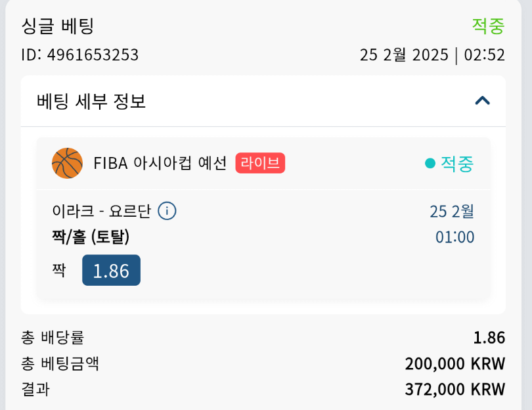Click the 총 베팅금액 label

coord(60,363)
